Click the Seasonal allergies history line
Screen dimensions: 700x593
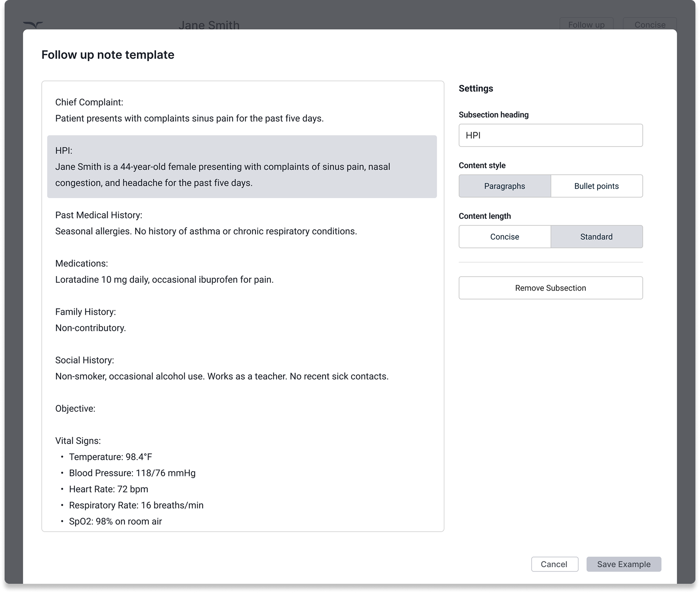pos(206,231)
